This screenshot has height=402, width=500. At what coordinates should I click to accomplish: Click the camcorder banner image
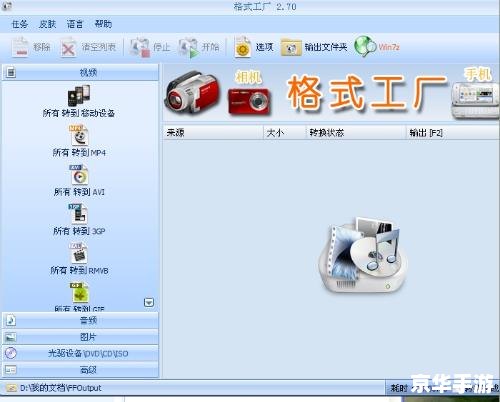pos(192,93)
